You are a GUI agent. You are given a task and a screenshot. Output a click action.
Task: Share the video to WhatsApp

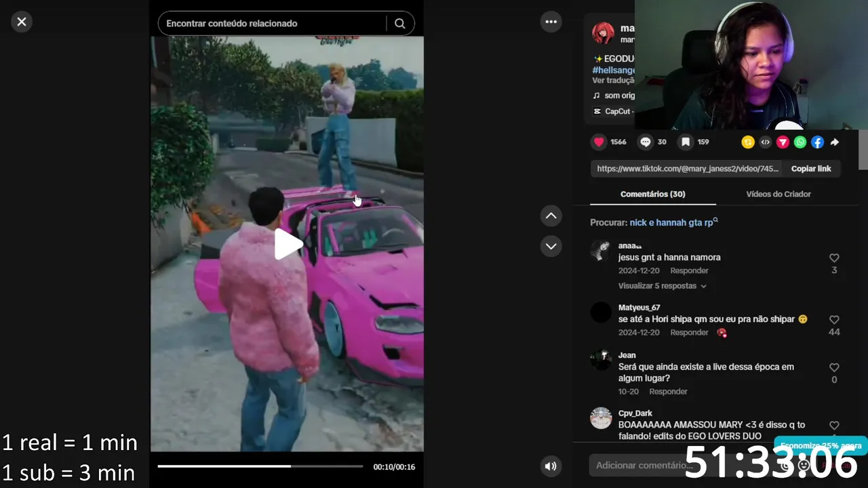point(800,142)
